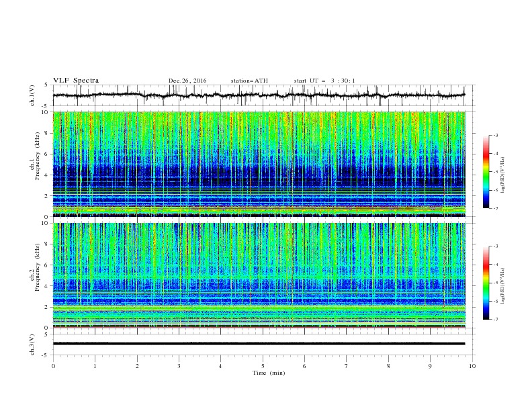Click the "ch.1(V)" waveform axis label
Viewport: 532px width, 411px height.
pos(32,95)
